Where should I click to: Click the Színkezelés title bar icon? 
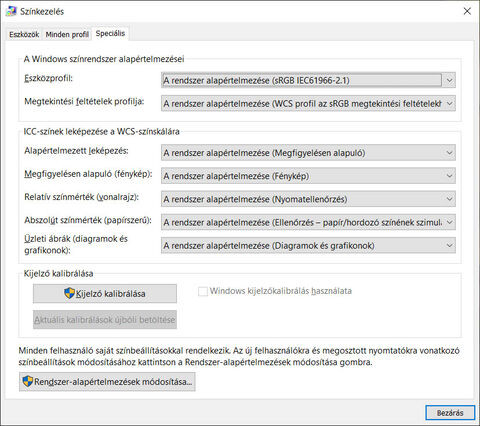[x=11, y=11]
